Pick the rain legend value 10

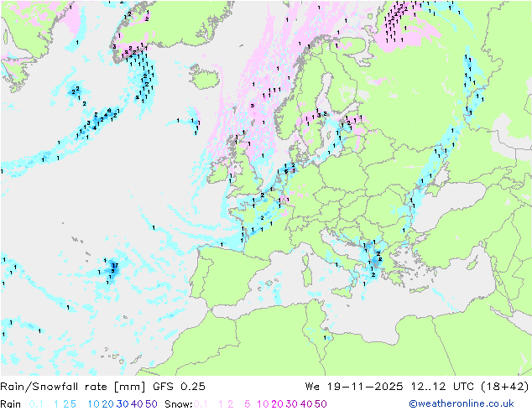93,404
